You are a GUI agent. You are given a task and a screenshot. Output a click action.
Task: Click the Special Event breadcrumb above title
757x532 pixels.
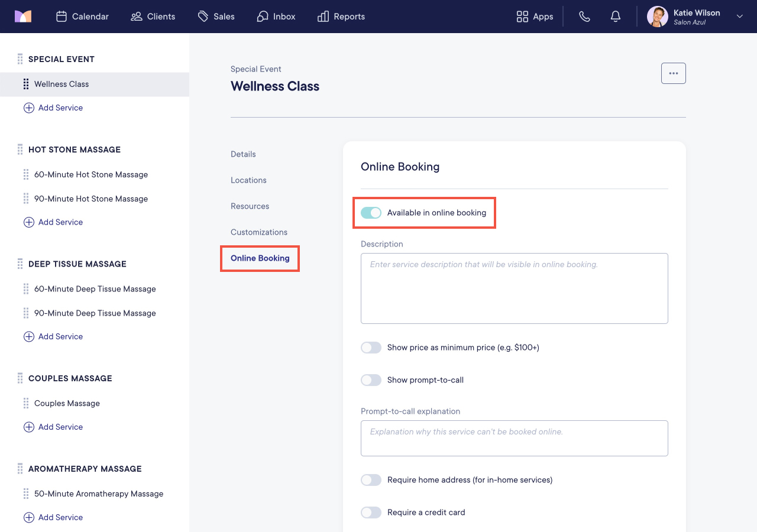[256, 69]
